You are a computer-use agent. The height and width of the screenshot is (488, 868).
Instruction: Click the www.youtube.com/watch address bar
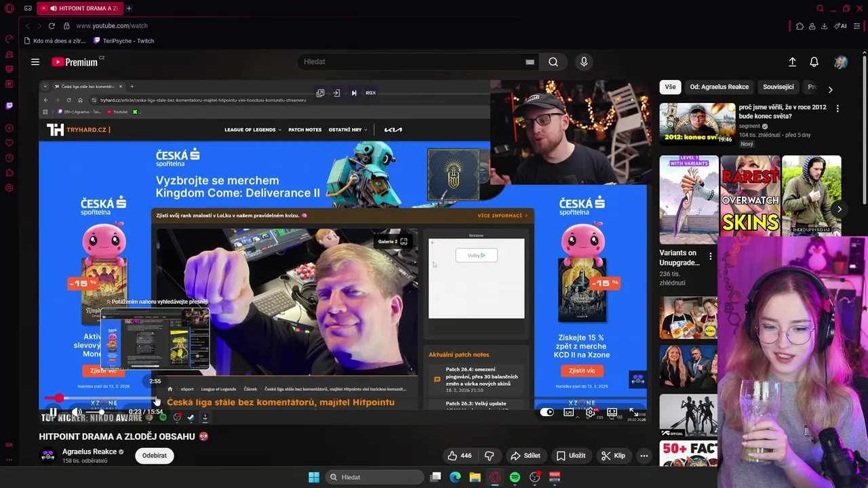(x=112, y=26)
